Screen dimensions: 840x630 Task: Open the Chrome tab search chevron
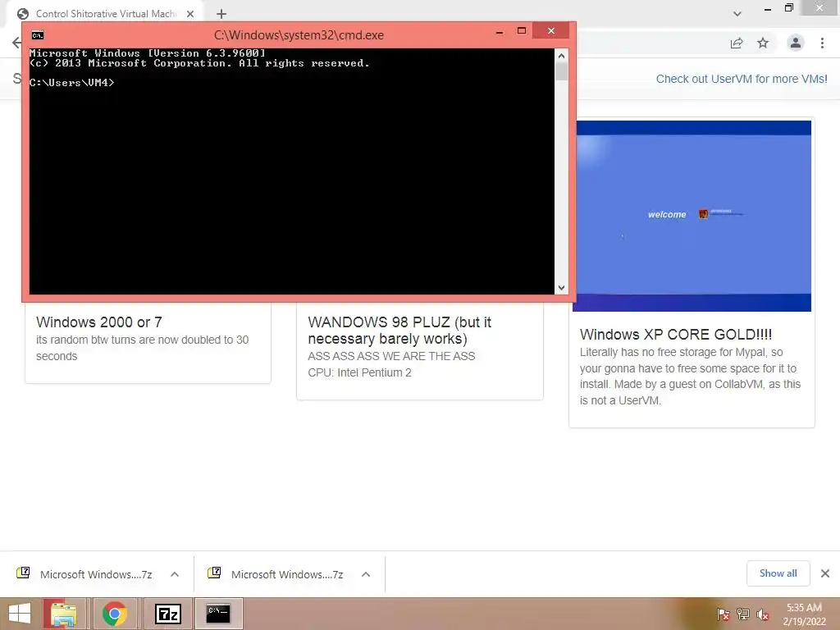[x=737, y=13]
